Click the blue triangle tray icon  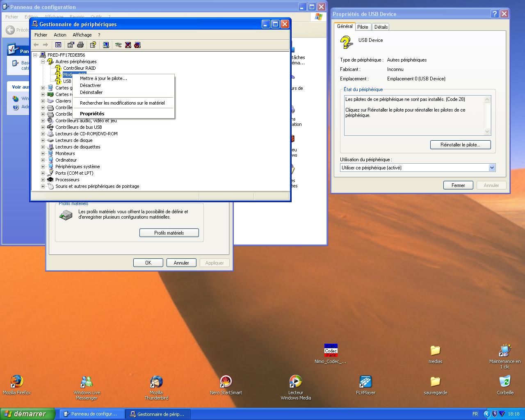[502, 414]
